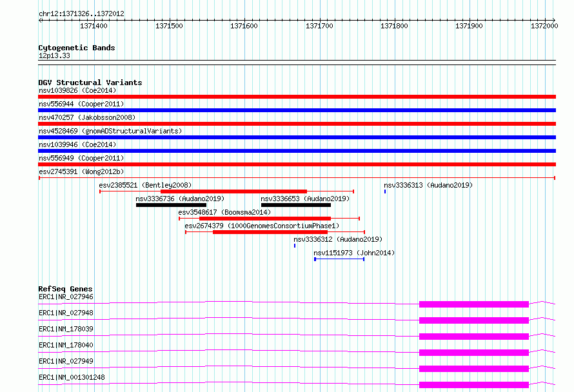Click the chr12:1371326..1372012 coordinate label

(81, 14)
